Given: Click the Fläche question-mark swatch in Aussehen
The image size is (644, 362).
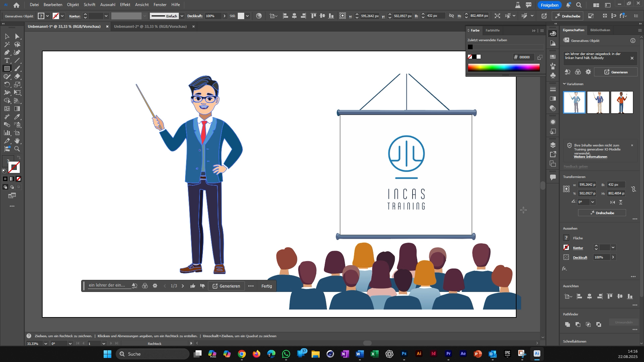Looking at the screenshot, I should tap(566, 238).
